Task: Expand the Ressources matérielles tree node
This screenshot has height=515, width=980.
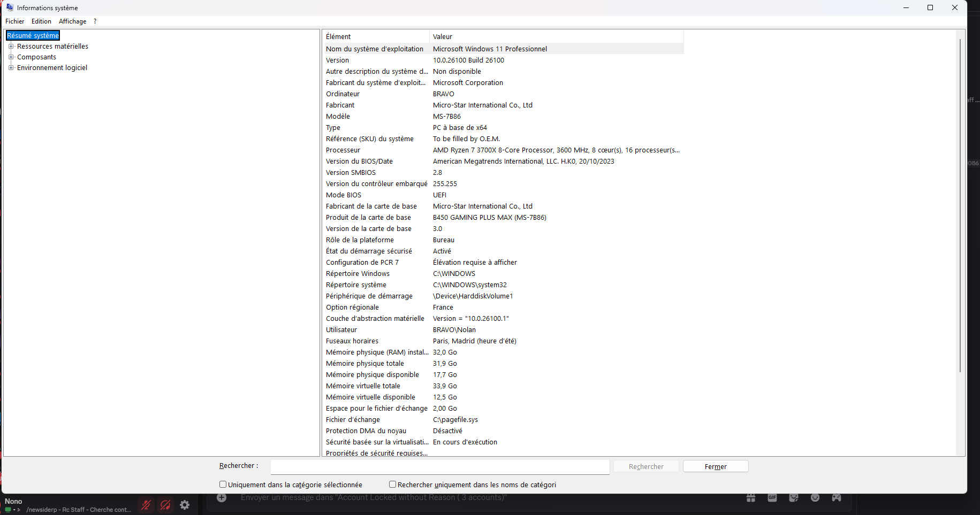Action: (11, 46)
